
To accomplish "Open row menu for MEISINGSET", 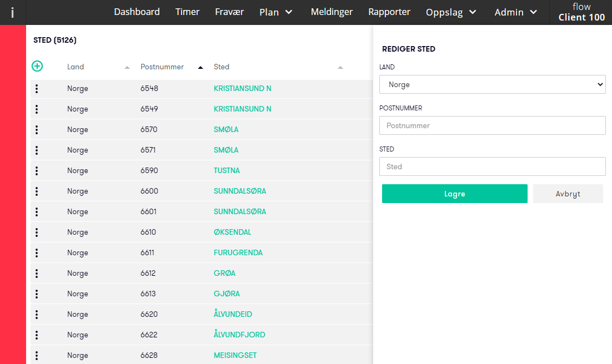I will [x=37, y=356].
